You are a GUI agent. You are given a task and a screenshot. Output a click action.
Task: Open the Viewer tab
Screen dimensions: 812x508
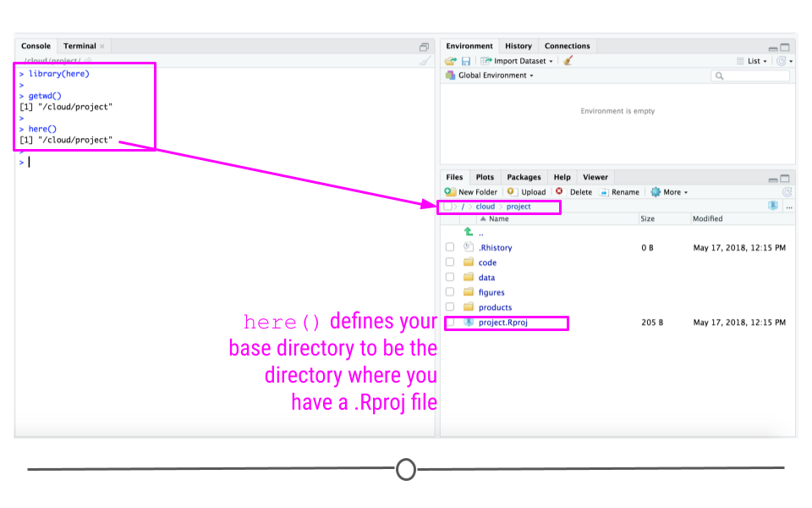pyautogui.click(x=595, y=177)
